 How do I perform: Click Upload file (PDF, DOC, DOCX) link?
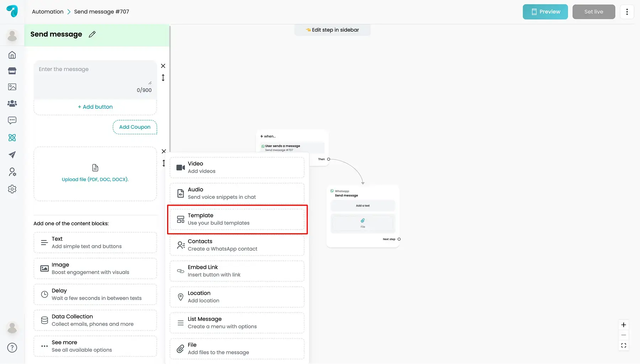(95, 179)
